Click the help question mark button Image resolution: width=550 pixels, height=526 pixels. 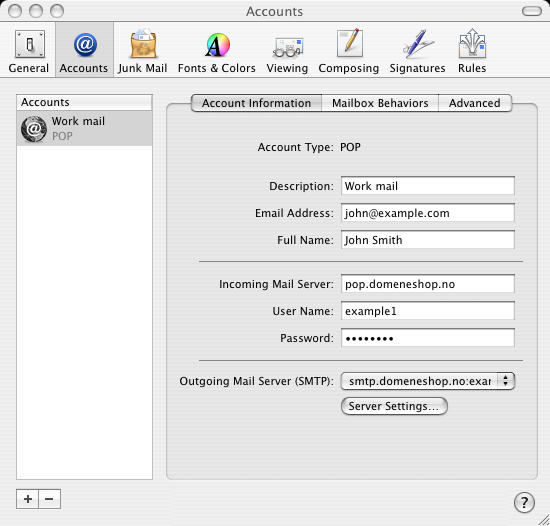point(524,502)
